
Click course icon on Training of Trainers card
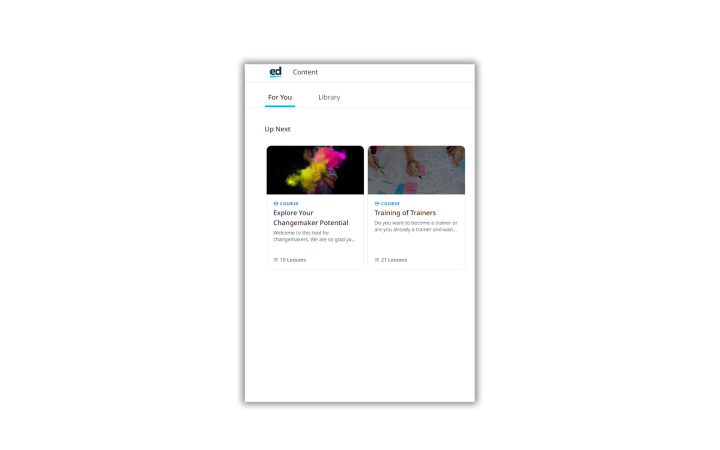point(377,203)
